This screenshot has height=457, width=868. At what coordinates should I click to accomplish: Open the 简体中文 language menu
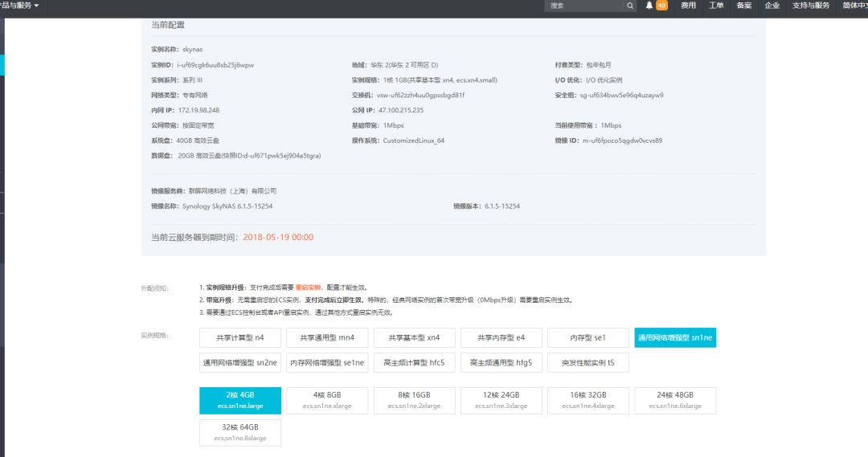(x=855, y=6)
